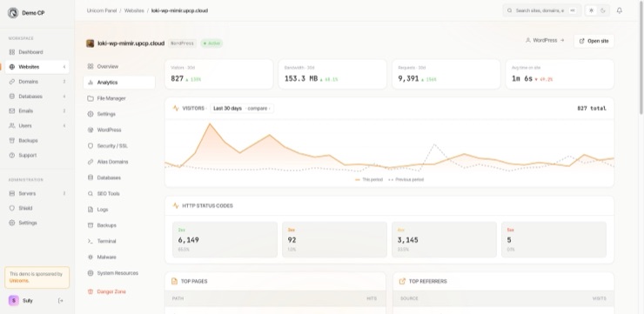Image resolution: width=644 pixels, height=314 pixels.
Task: Click Websites in the breadcrumb
Action: click(134, 10)
